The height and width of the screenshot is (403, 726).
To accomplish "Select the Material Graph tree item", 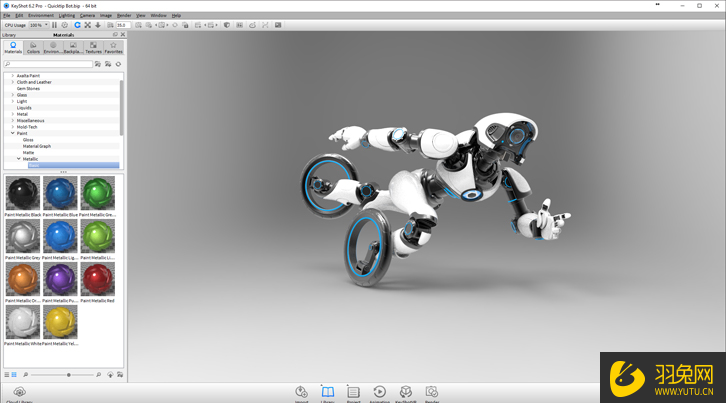I will coord(37,146).
